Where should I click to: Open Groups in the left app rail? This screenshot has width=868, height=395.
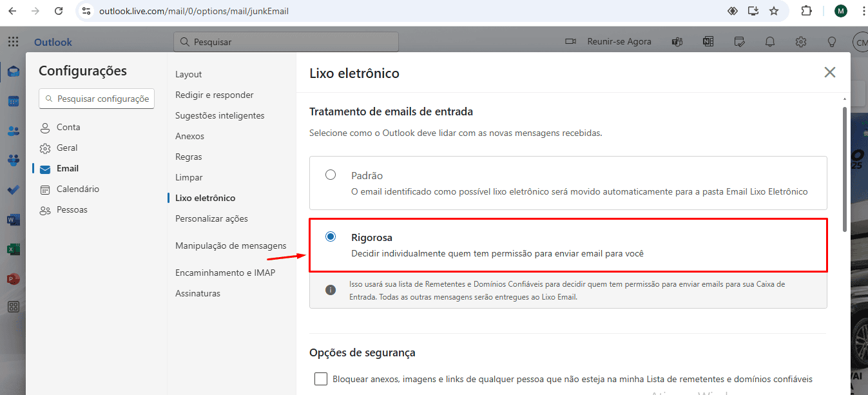14,160
